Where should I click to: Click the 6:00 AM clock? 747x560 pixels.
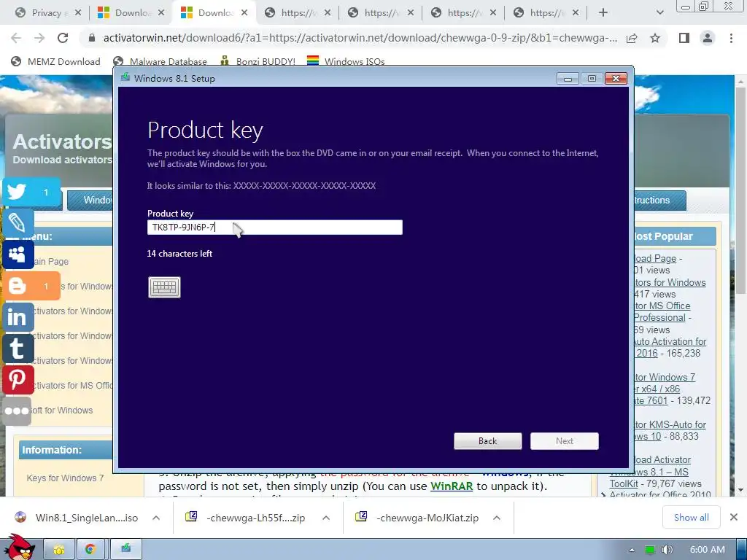click(x=707, y=550)
